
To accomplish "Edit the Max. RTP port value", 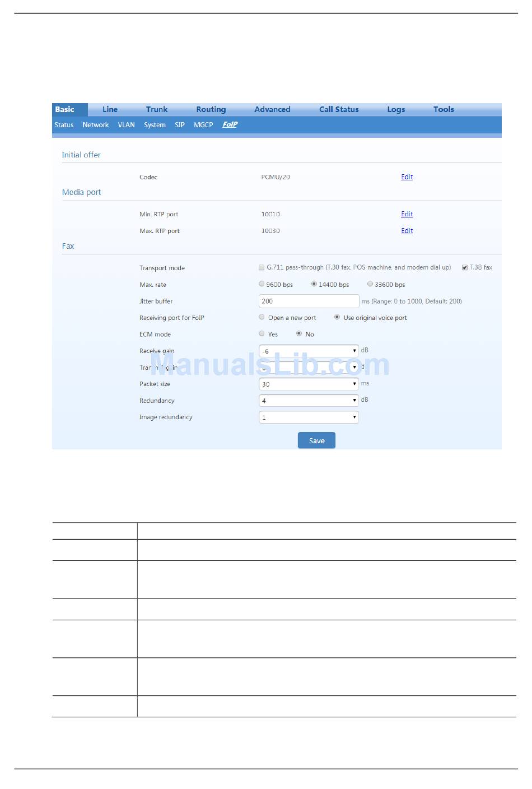I will pos(407,231).
